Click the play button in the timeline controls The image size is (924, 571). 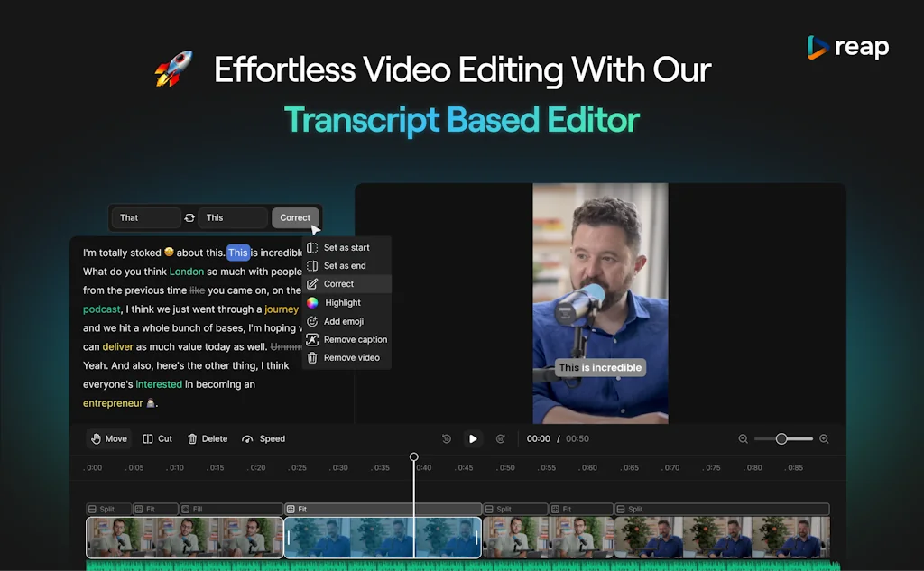point(473,439)
